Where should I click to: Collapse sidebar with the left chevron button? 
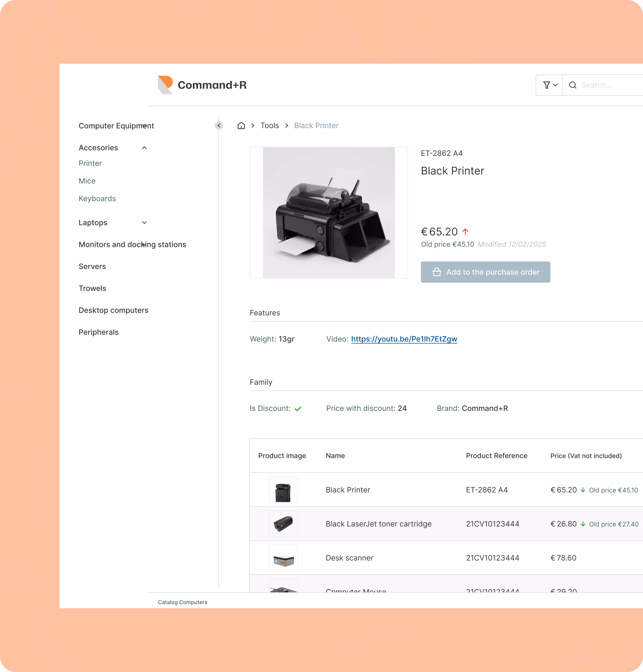pos(219,126)
